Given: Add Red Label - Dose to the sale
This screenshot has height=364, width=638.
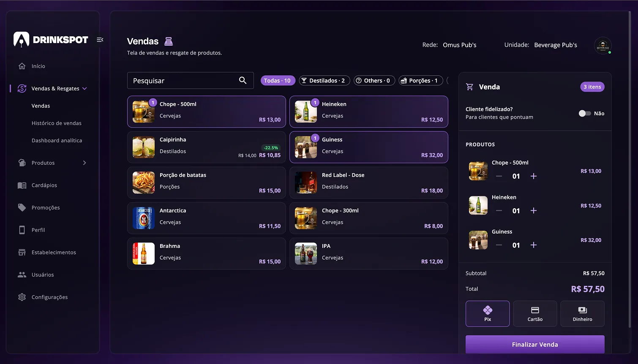Looking at the screenshot, I should (x=369, y=183).
